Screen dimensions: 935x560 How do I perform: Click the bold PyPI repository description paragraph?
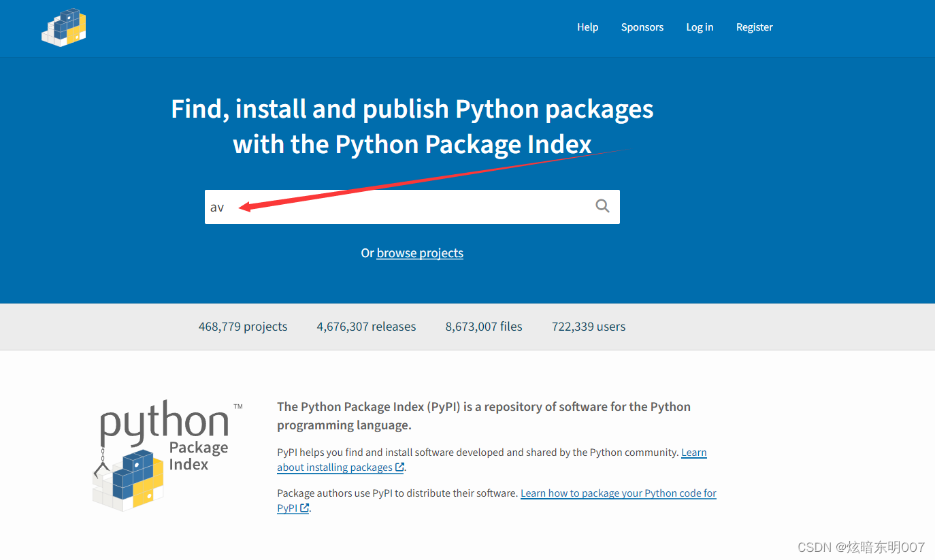[484, 416]
